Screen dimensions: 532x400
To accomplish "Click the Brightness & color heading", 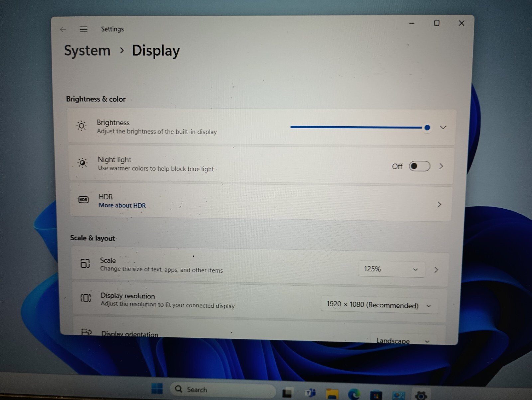I will [x=96, y=99].
